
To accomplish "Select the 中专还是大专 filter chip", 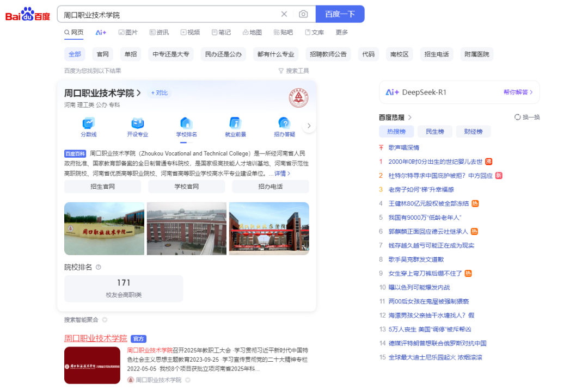I will click(x=171, y=54).
